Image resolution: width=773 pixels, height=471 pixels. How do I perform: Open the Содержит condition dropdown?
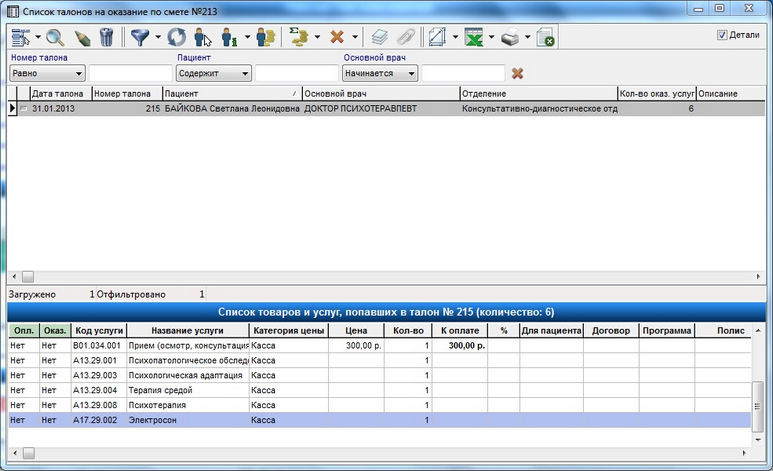tap(213, 73)
